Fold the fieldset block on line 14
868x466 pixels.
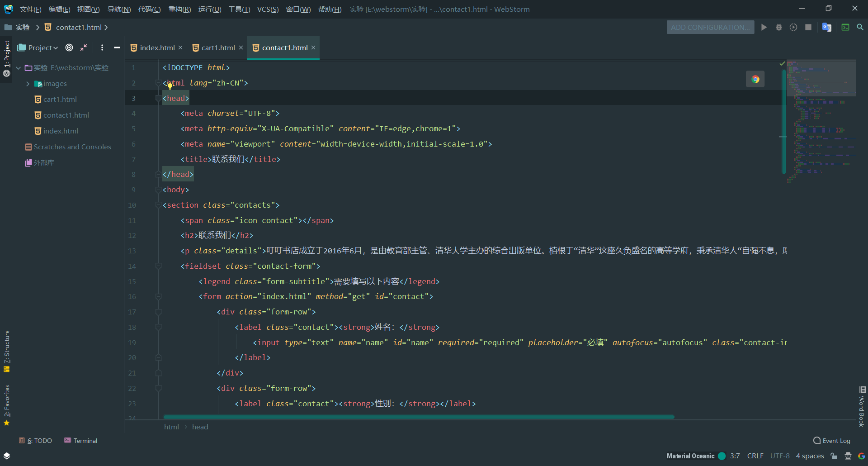click(158, 266)
